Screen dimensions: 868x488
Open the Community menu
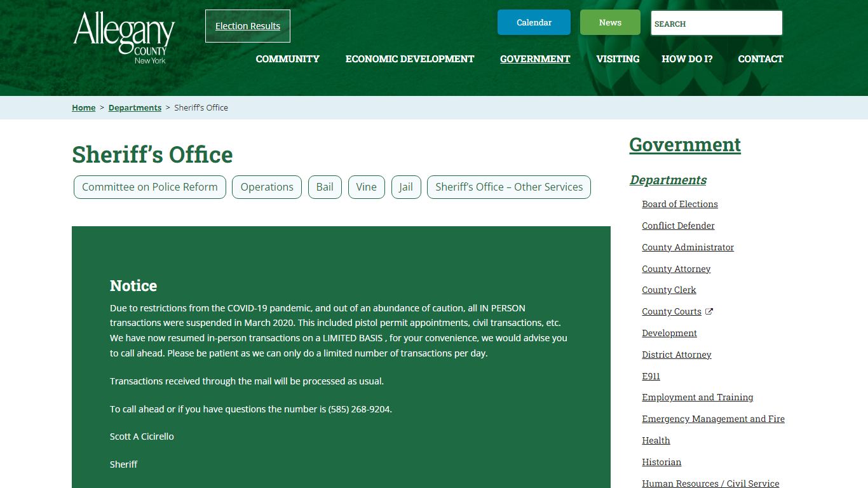pos(287,58)
